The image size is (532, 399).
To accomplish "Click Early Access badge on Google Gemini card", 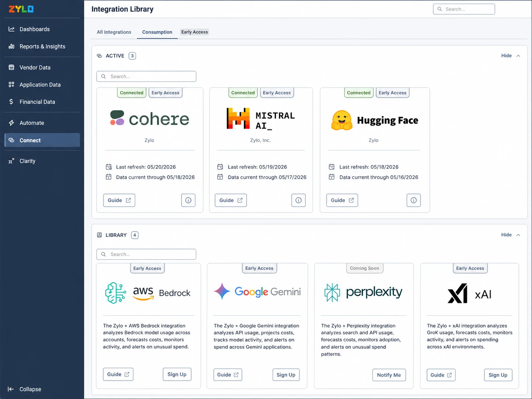I will tap(259, 268).
